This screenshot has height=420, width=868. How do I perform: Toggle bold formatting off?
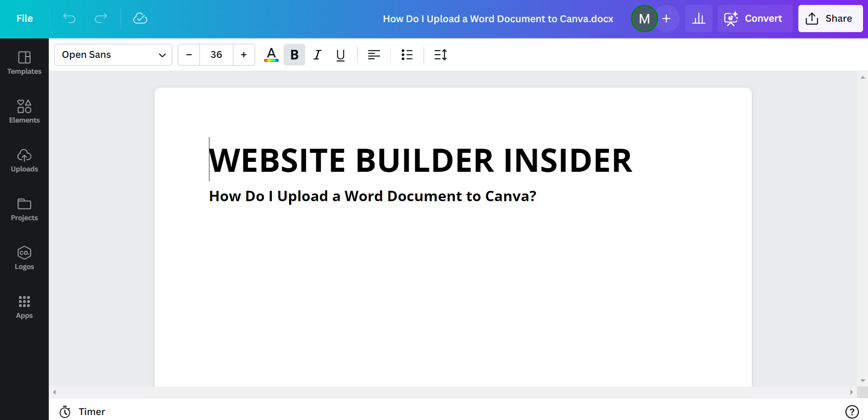pyautogui.click(x=294, y=55)
